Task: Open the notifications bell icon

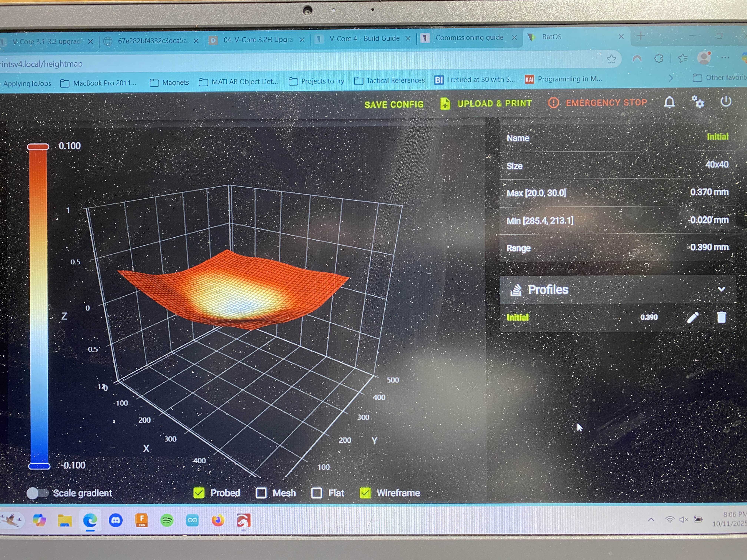Action: tap(669, 102)
